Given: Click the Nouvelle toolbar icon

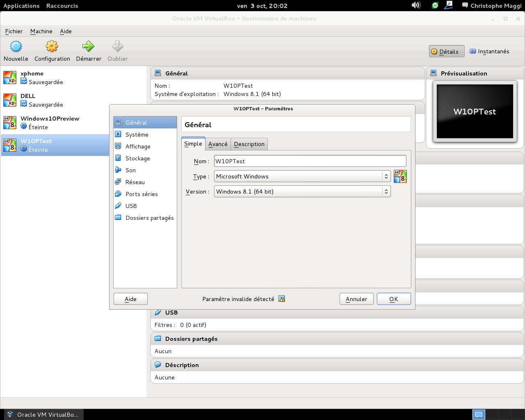Looking at the screenshot, I should 16,46.
